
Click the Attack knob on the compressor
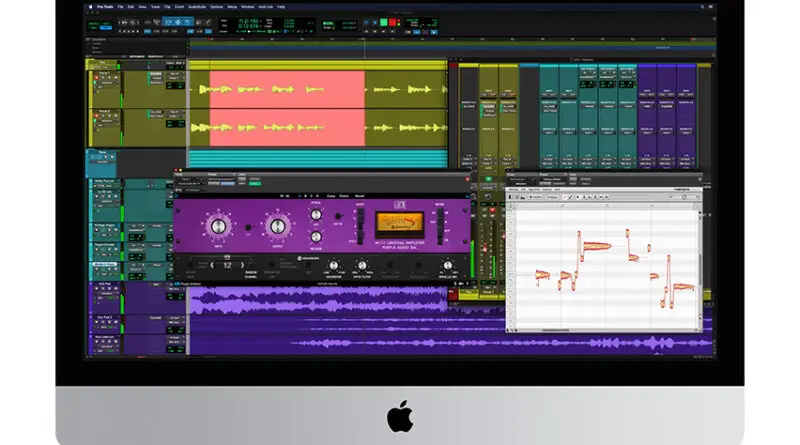click(316, 214)
